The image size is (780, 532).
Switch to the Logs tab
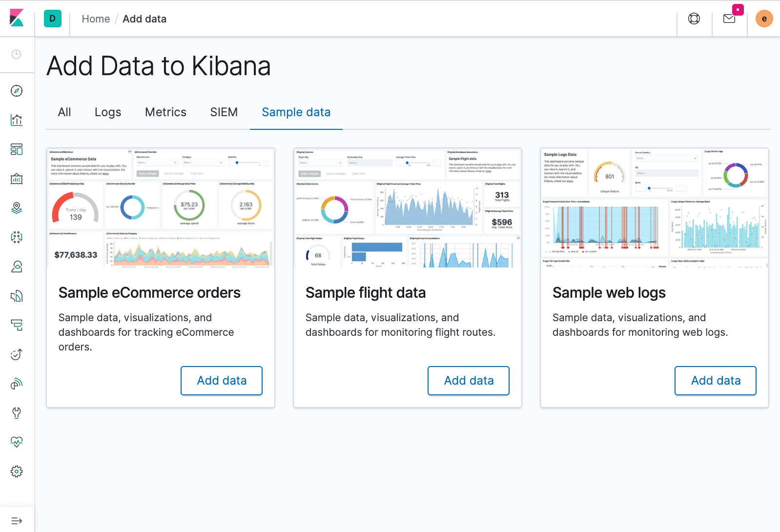108,112
